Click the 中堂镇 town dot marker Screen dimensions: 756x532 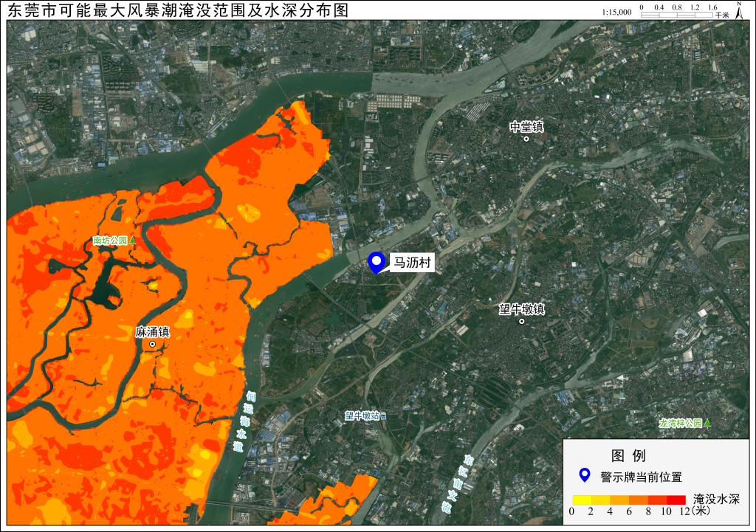click(526, 139)
